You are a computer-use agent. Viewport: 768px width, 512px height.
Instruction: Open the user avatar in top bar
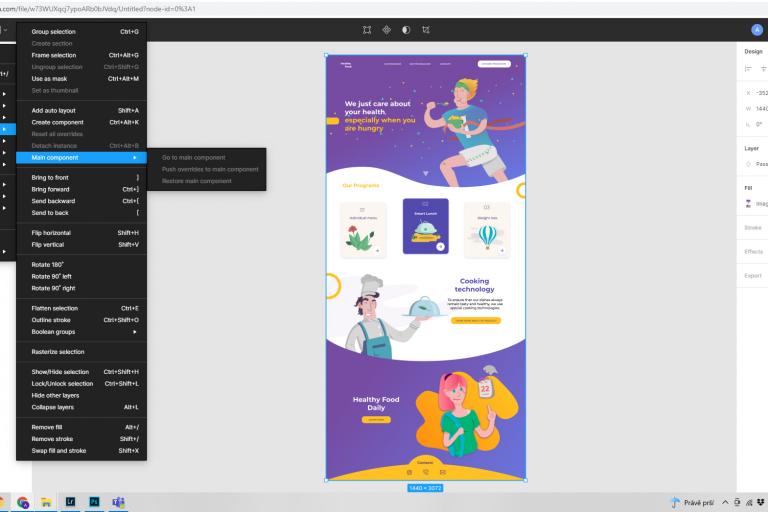pos(756,30)
